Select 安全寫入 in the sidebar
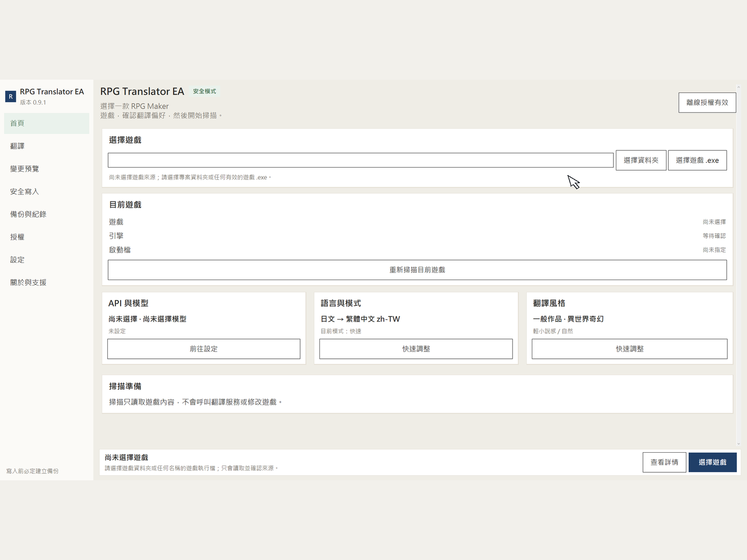The height and width of the screenshot is (560, 747). tap(47, 192)
